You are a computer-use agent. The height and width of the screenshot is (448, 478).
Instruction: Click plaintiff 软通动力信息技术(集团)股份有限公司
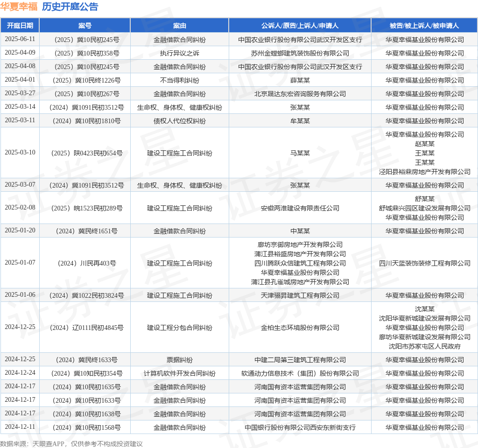tap(300, 373)
